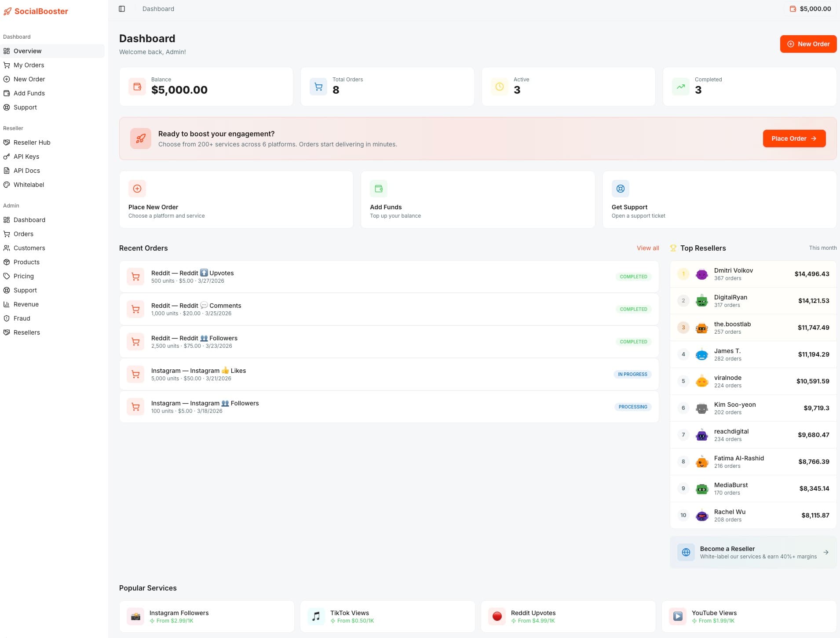This screenshot has width=840, height=638.
Task: Select the Add Funds wallet icon
Action: 379,189
